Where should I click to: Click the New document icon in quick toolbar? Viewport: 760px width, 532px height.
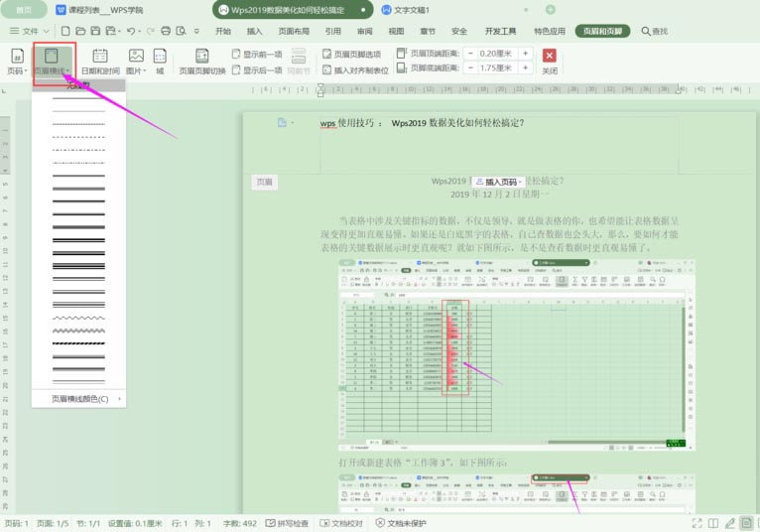65,31
